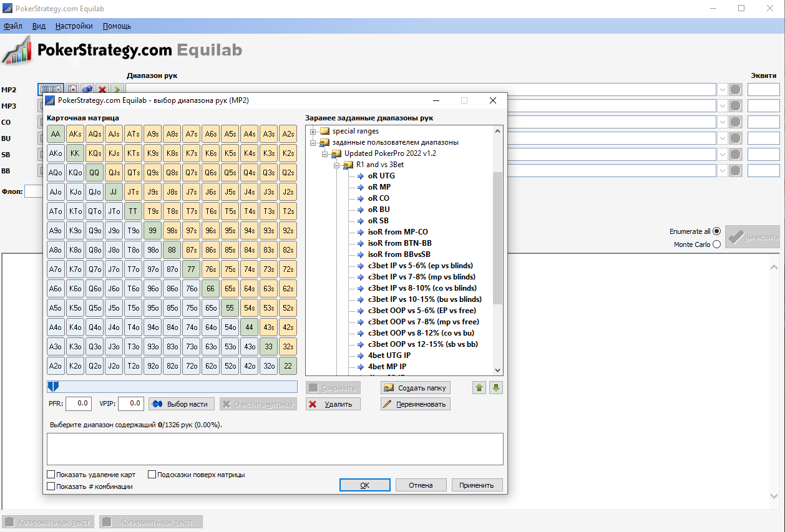785x532 pixels.
Task: Click the Отмена cancel button
Action: (x=421, y=485)
